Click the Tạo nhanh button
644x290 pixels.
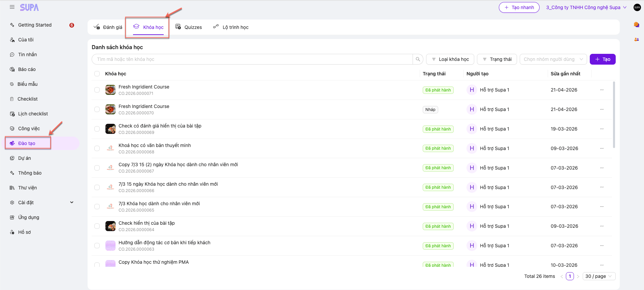tap(519, 7)
